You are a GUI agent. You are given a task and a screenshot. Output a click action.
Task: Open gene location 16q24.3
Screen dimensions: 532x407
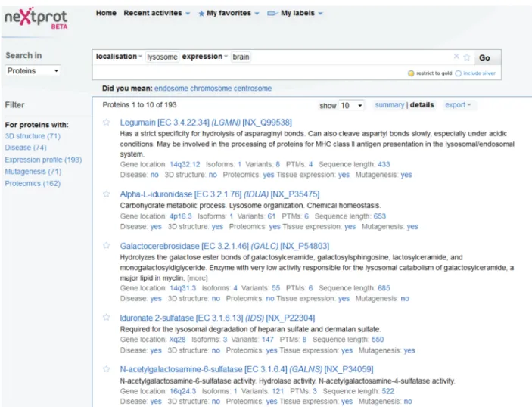click(x=183, y=391)
